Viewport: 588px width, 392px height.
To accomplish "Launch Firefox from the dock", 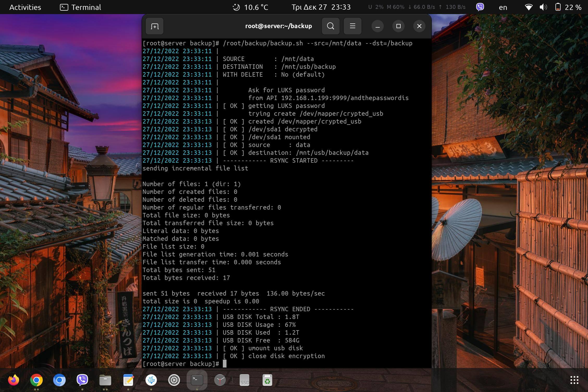I will click(x=14, y=380).
